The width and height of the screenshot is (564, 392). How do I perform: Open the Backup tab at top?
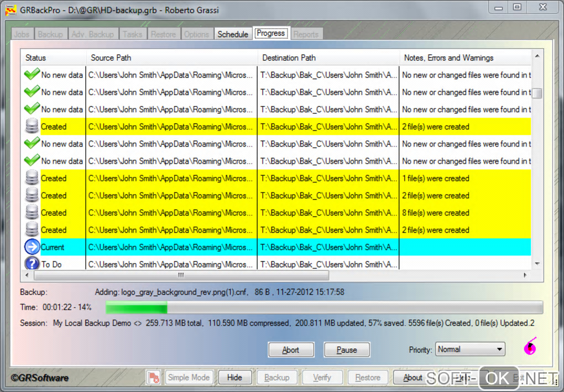click(x=50, y=34)
